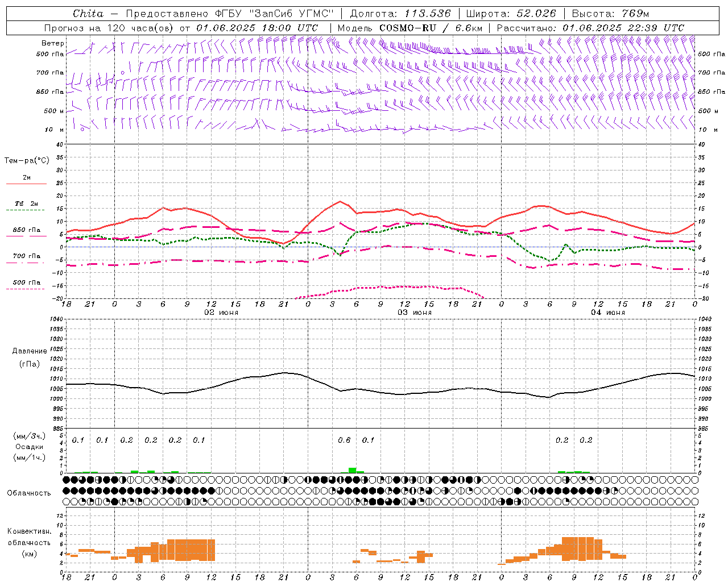
Task: Click the "Модель COSMO-RU / 6.6км" label
Action: 410,28
